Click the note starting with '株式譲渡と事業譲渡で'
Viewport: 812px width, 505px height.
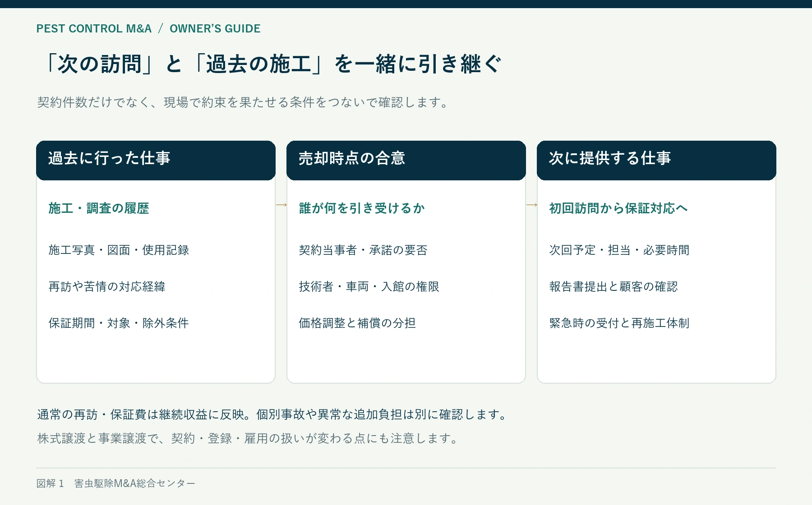pos(248,438)
